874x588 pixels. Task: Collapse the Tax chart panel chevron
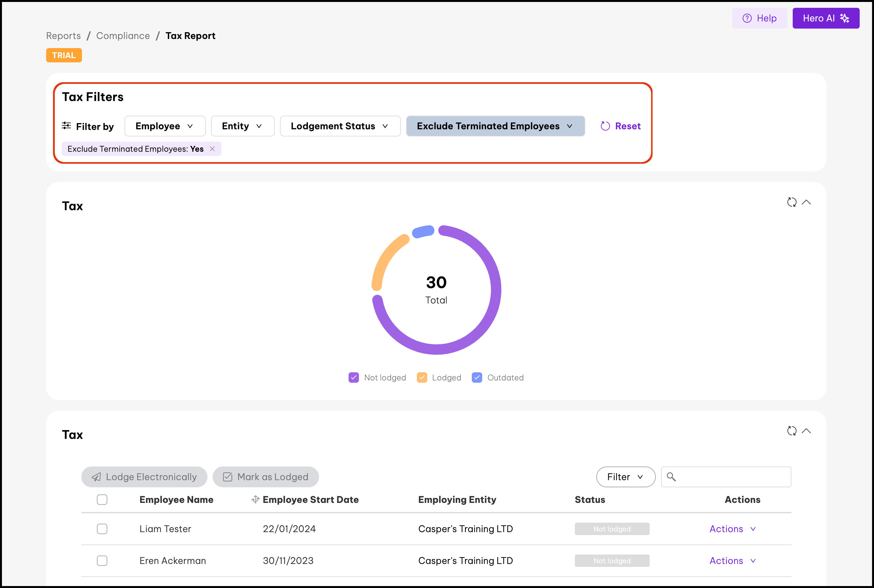[806, 202]
